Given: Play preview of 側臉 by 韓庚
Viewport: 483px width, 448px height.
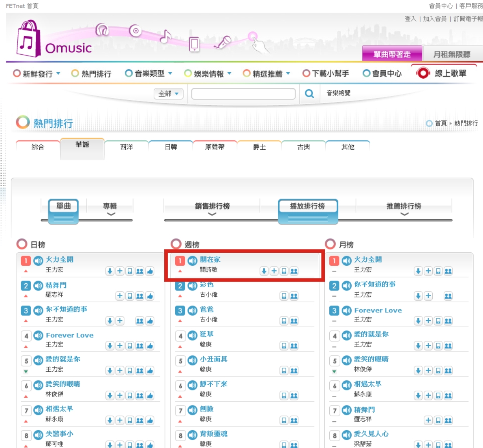Looking at the screenshot, I should pos(193,410).
